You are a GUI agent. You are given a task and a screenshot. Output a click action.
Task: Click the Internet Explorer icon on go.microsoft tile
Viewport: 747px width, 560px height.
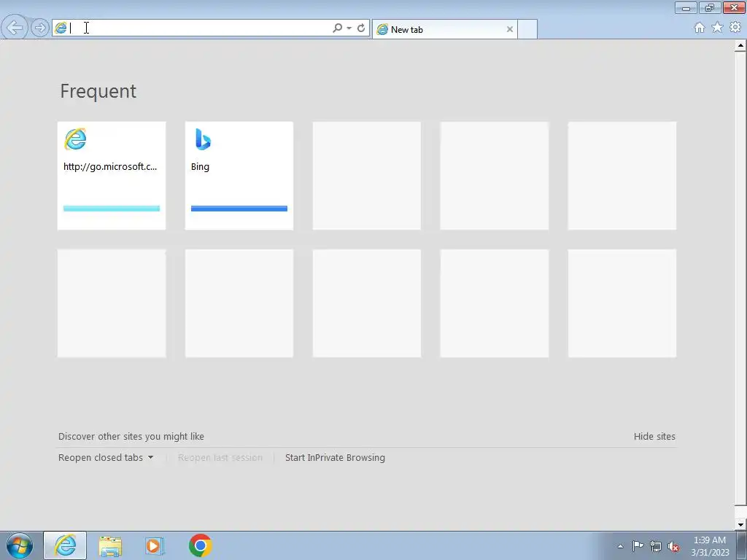pyautogui.click(x=75, y=139)
